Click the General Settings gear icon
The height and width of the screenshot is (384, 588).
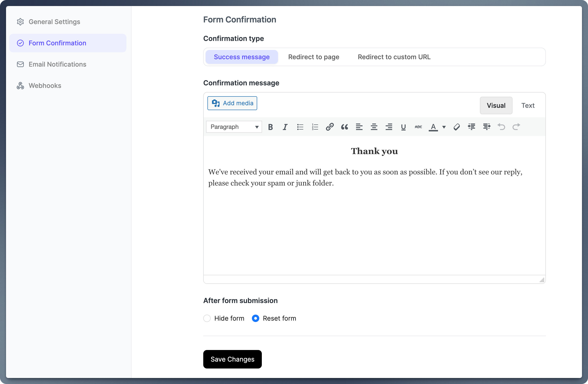tap(20, 22)
